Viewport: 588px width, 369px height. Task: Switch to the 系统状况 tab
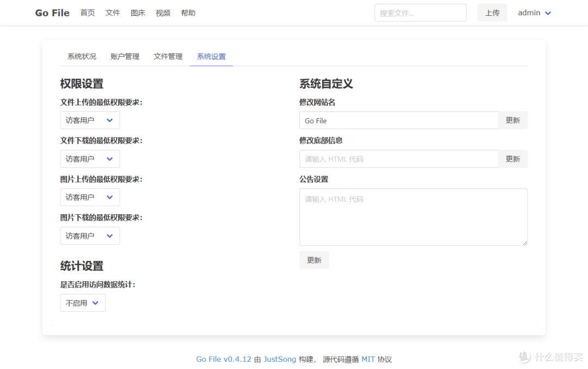[x=82, y=56]
